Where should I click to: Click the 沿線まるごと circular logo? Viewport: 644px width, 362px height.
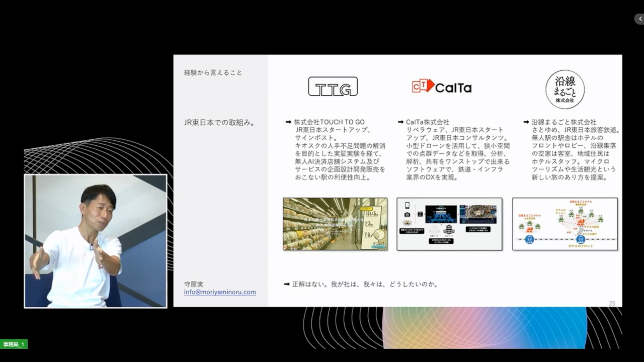[565, 89]
